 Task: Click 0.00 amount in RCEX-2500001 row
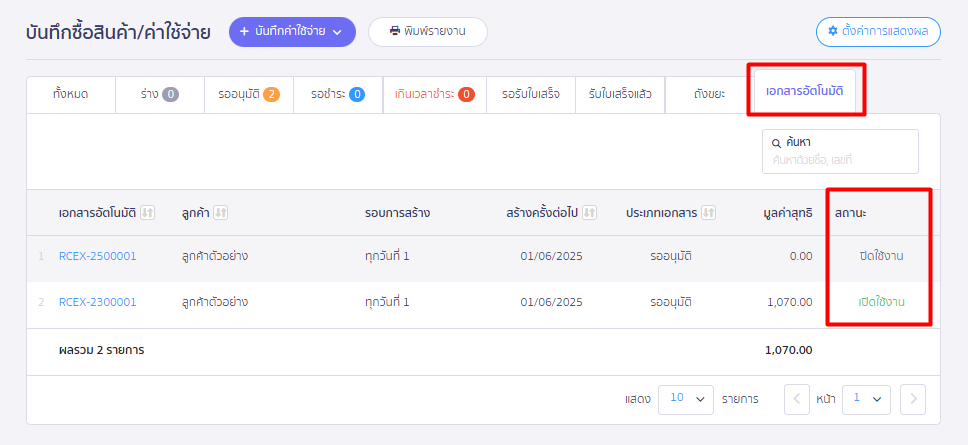tap(801, 256)
